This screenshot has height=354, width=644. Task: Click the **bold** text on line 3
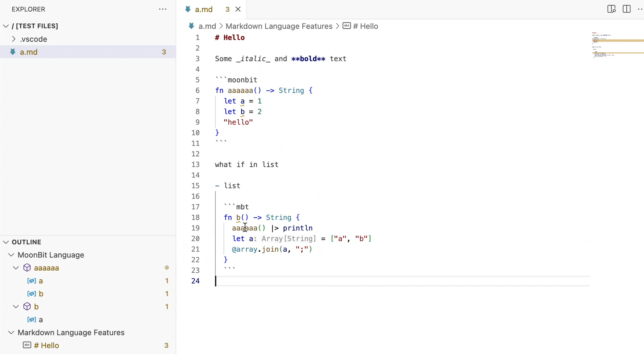click(308, 59)
